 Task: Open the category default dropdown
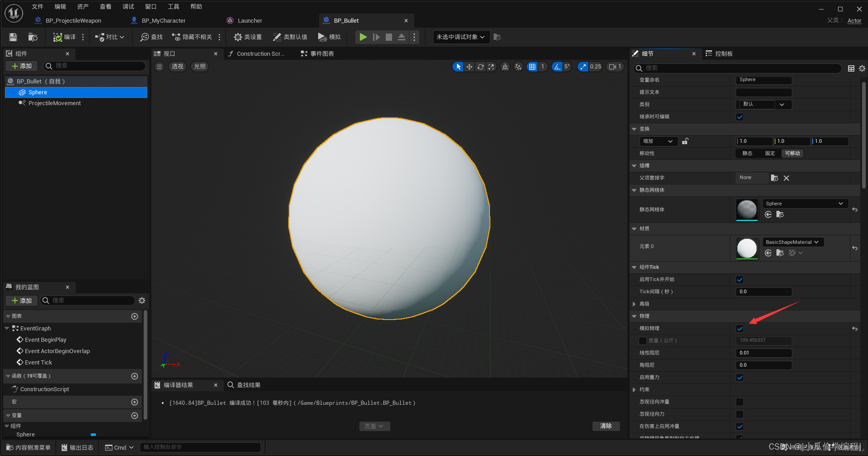pyautogui.click(x=764, y=104)
